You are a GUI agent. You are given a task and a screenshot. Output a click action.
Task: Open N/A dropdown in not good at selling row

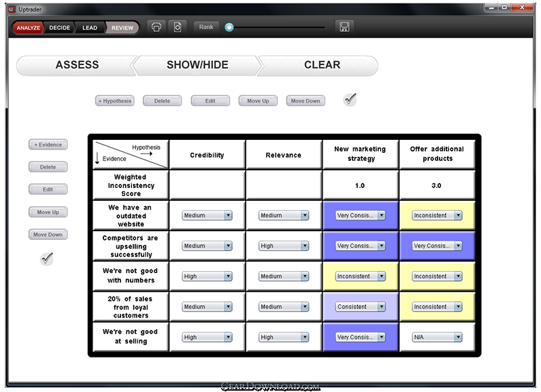[437, 337]
